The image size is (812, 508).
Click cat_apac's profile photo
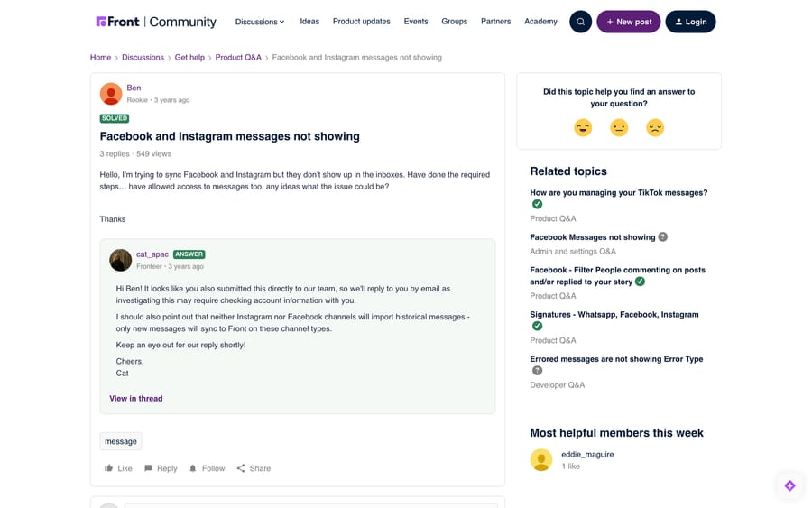coord(121,260)
